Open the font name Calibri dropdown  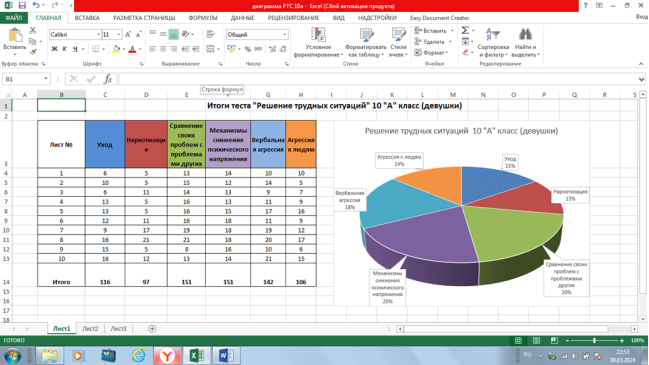point(98,34)
